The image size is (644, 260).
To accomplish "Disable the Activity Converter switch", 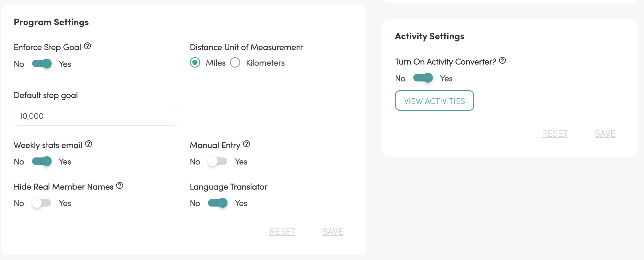I will click(423, 78).
